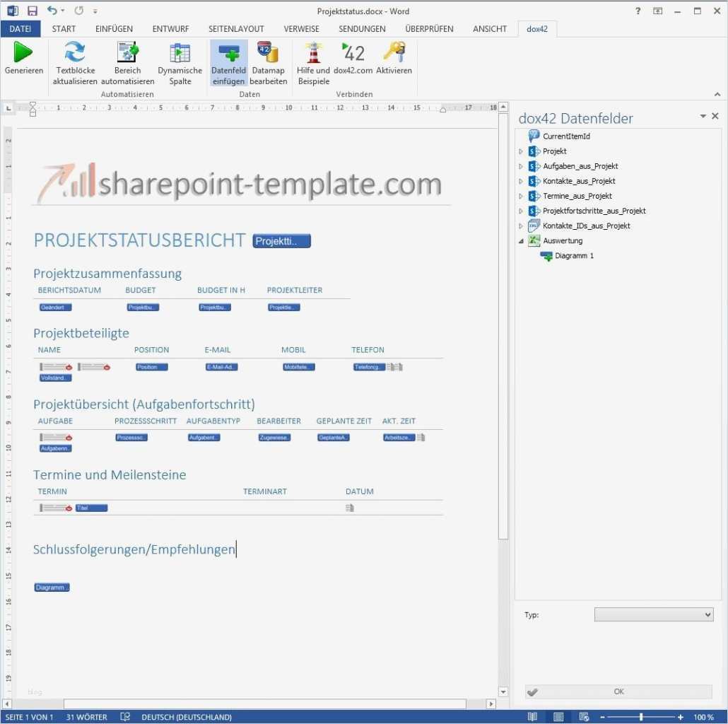
Task: Click 100 % zoom level
Action: click(x=703, y=717)
